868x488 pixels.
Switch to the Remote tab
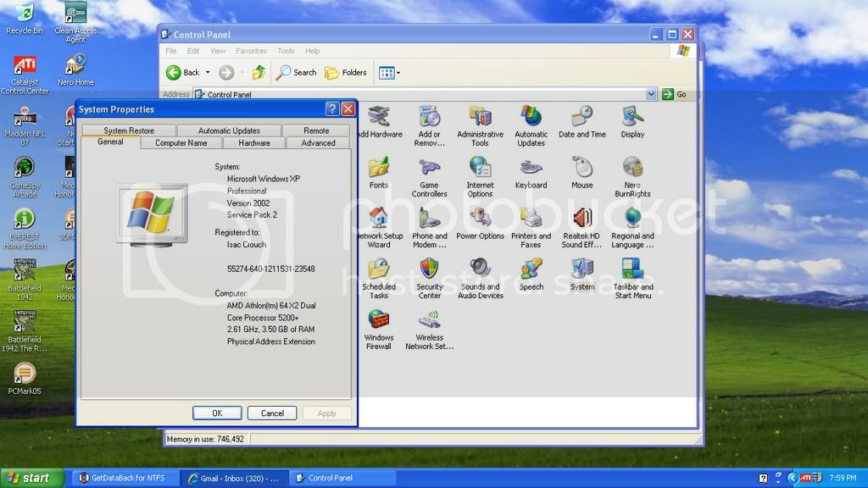pyautogui.click(x=316, y=130)
